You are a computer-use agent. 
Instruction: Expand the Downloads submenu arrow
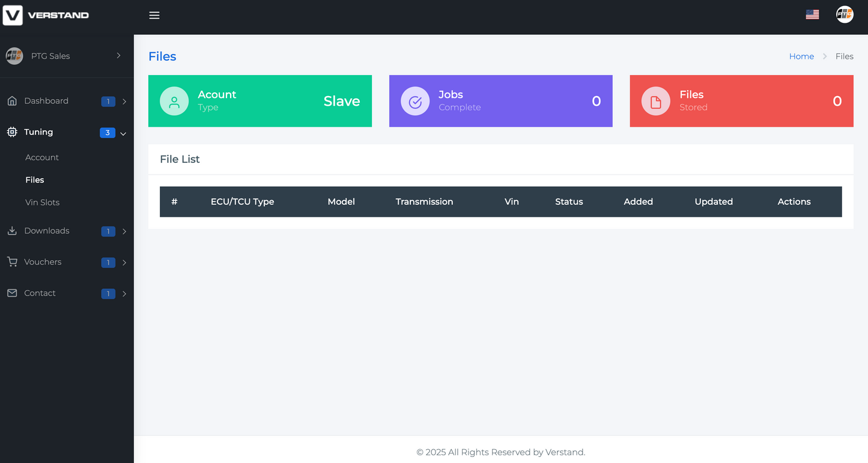point(124,231)
